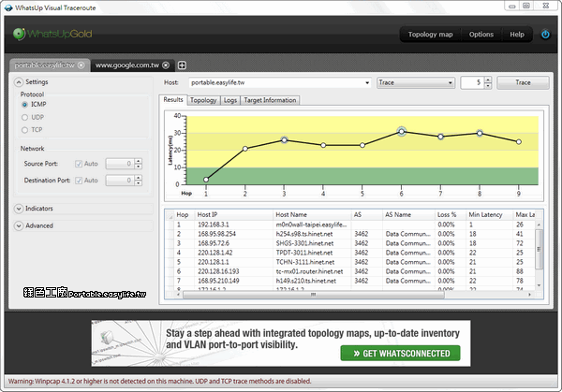Sort by the AS Name column header
This screenshot has height=392, width=562.
point(408,215)
